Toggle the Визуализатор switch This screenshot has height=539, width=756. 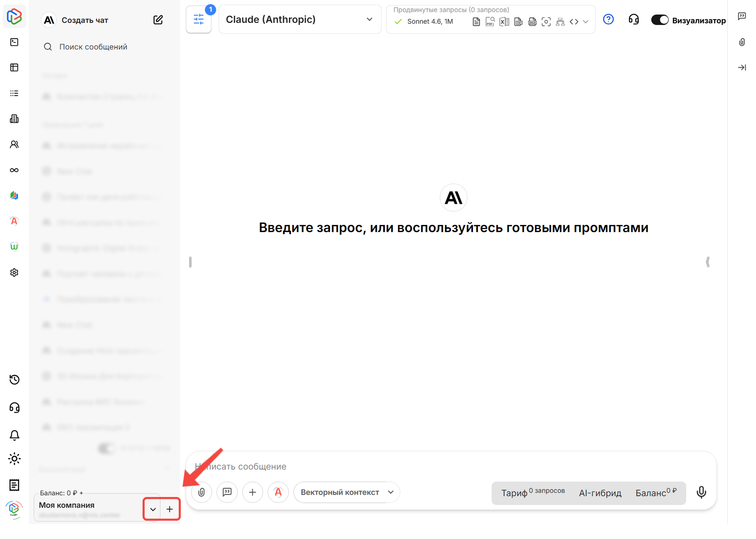660,20
